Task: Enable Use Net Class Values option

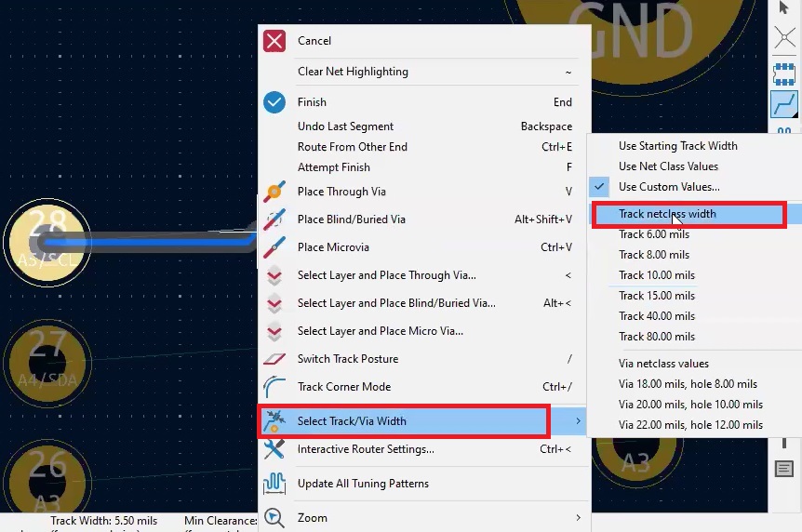Action: pyautogui.click(x=668, y=166)
